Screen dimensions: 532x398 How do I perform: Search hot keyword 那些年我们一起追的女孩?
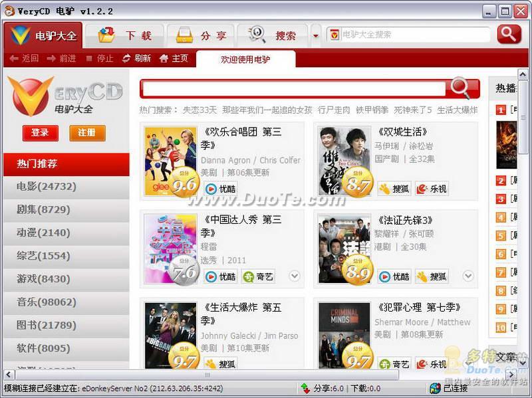pyautogui.click(x=267, y=110)
